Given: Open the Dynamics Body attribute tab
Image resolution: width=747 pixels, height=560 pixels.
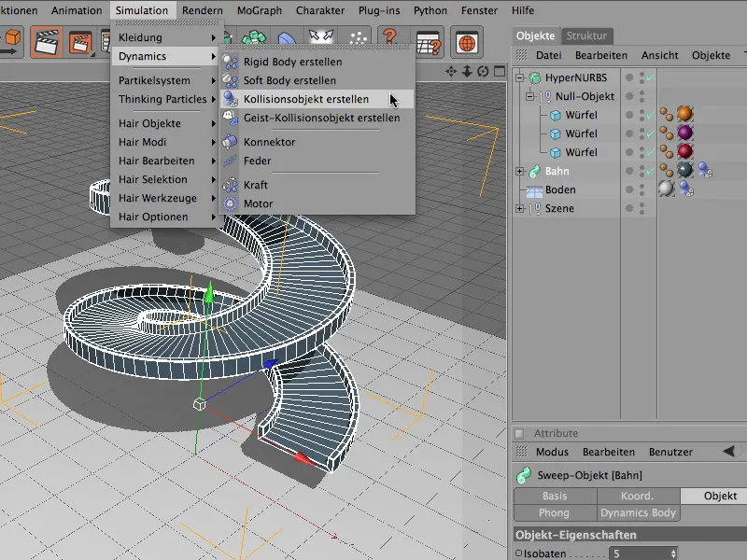Looking at the screenshot, I should coord(638,512).
